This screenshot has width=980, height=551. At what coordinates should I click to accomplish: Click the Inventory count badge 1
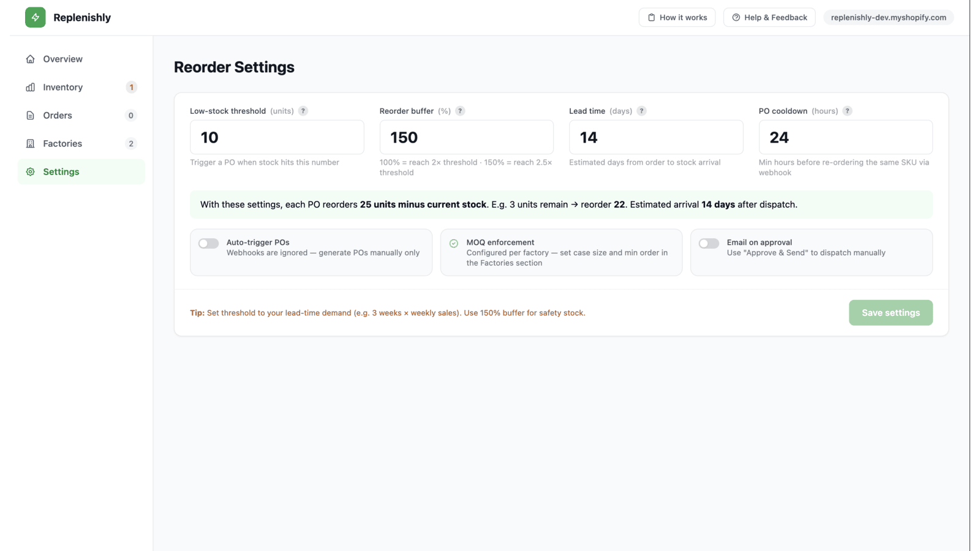[x=131, y=87]
